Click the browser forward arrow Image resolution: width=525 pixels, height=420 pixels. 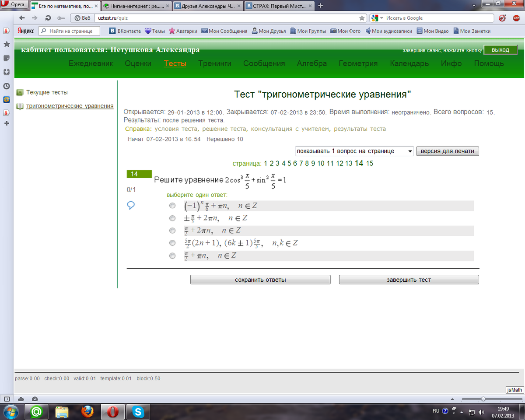point(35,18)
